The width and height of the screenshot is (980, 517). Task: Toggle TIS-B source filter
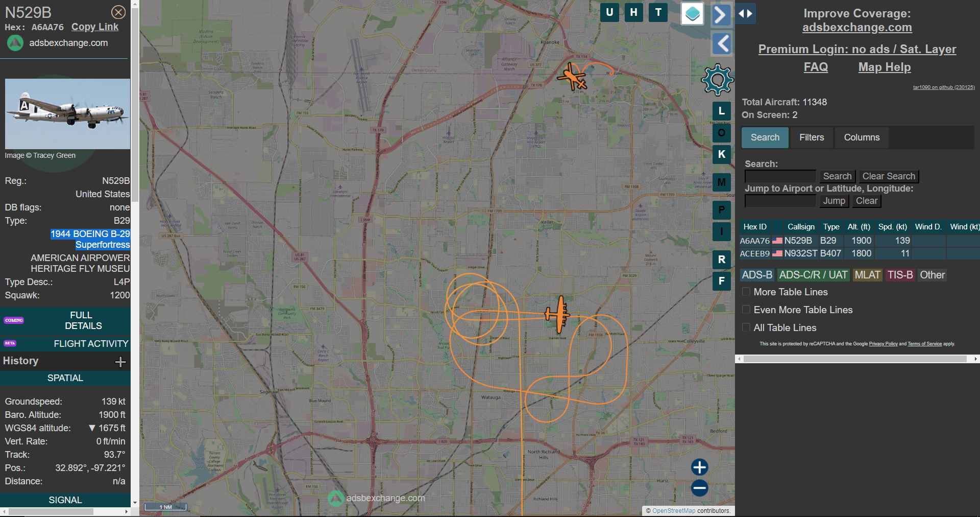click(x=900, y=275)
